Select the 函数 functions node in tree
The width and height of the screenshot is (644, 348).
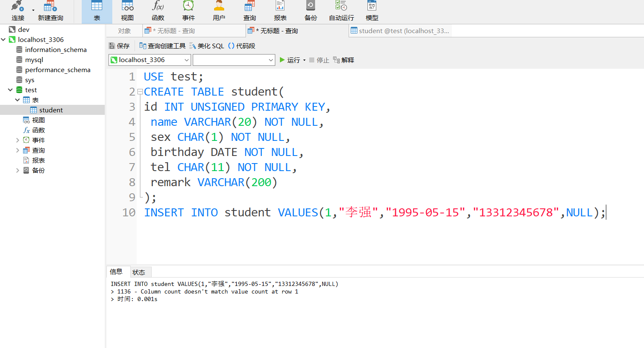tap(39, 130)
